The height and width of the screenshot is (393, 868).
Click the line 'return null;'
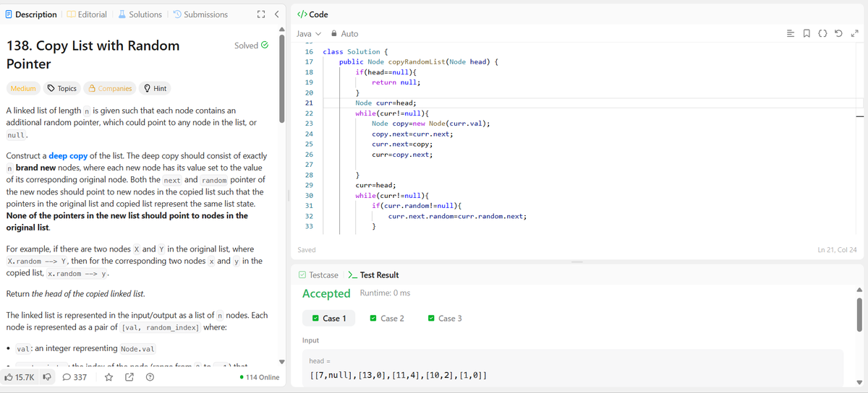396,83
